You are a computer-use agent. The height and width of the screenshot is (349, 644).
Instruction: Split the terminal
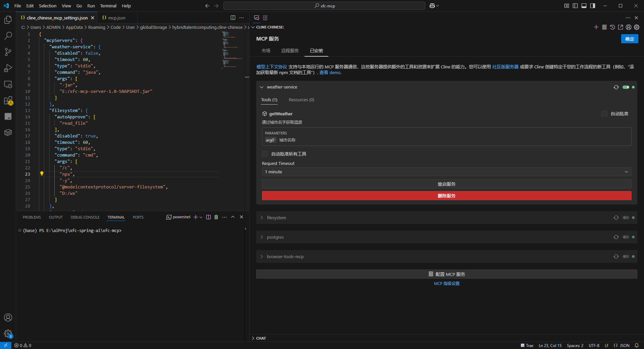[x=208, y=217]
